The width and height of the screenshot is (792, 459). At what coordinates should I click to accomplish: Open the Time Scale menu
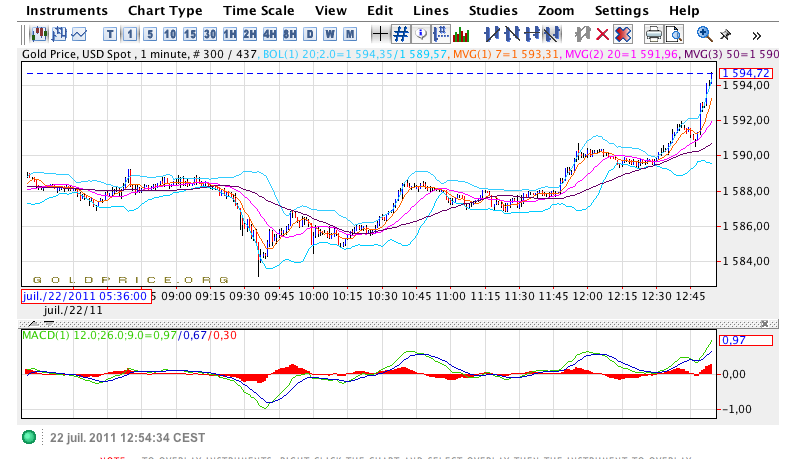[258, 10]
